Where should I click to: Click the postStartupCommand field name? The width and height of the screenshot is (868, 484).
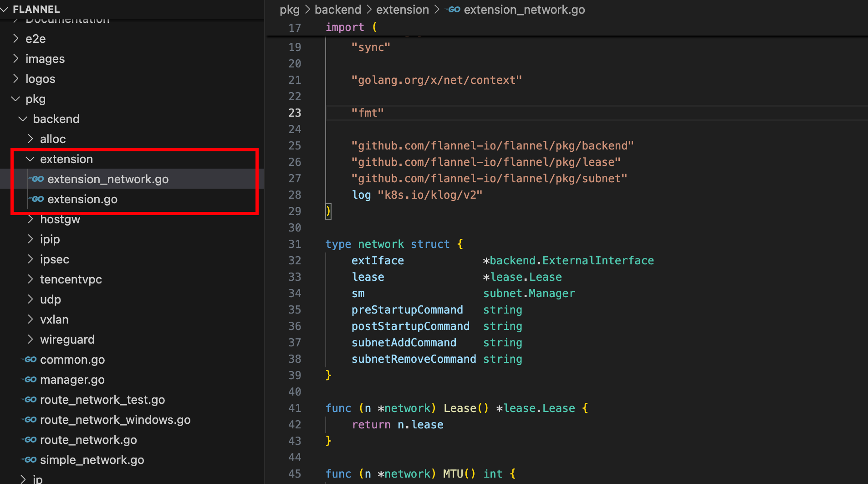(410, 326)
